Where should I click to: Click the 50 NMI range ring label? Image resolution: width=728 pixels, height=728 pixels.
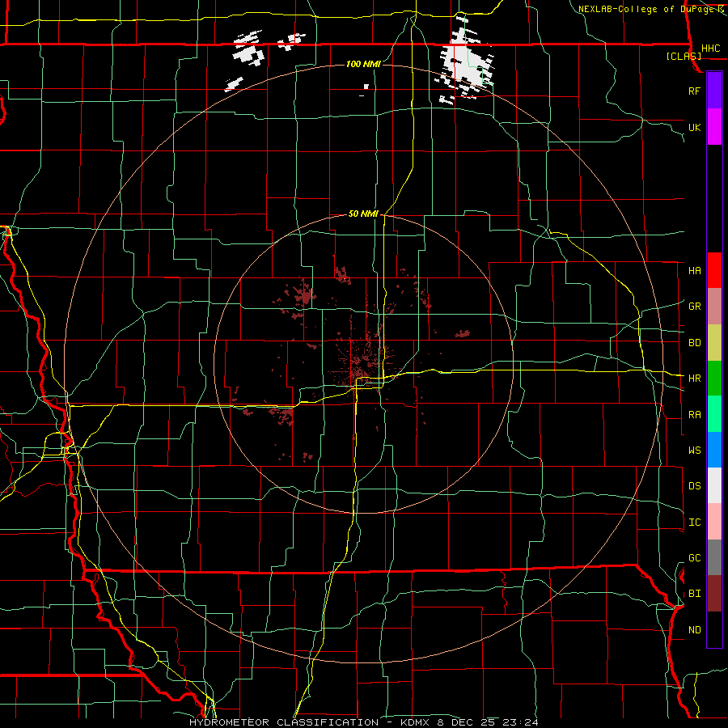(x=363, y=214)
